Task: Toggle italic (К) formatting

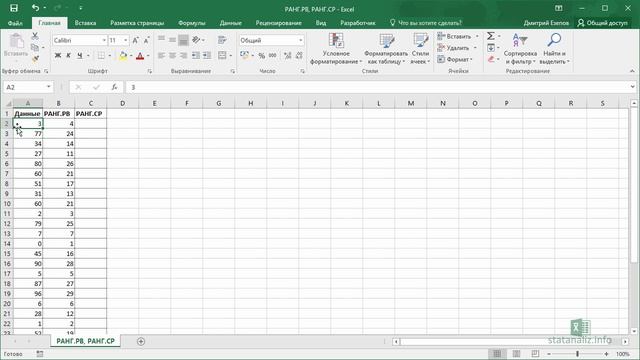Action: tap(69, 55)
